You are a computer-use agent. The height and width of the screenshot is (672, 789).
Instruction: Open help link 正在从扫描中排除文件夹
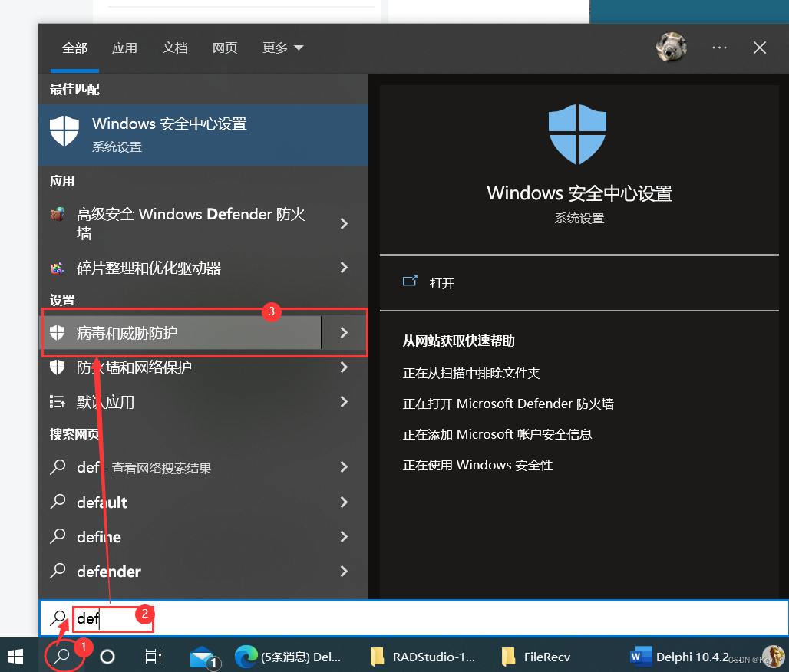[x=471, y=374]
